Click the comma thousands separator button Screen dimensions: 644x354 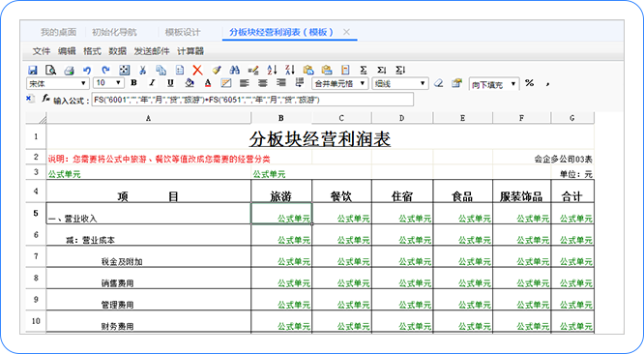pyautogui.click(x=547, y=84)
